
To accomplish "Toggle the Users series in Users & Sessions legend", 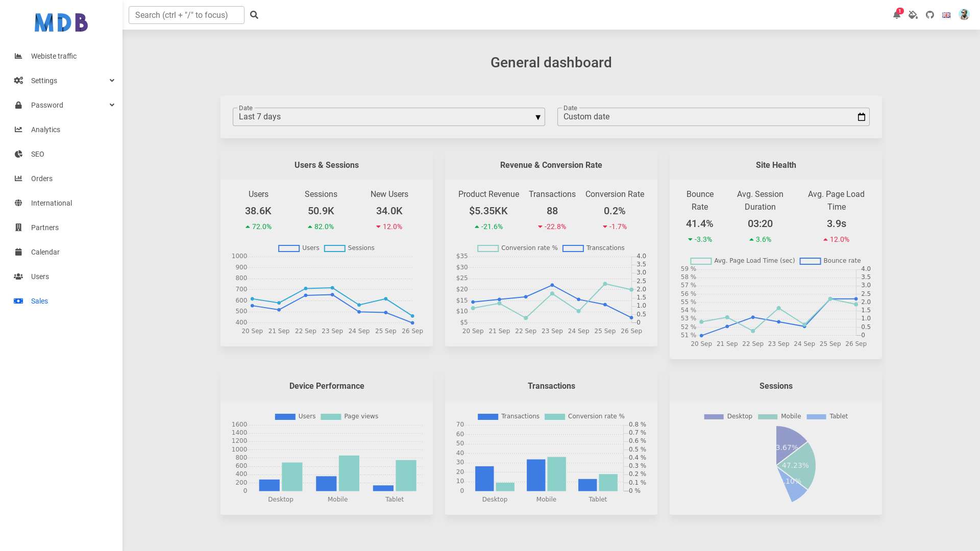I will tap(299, 248).
